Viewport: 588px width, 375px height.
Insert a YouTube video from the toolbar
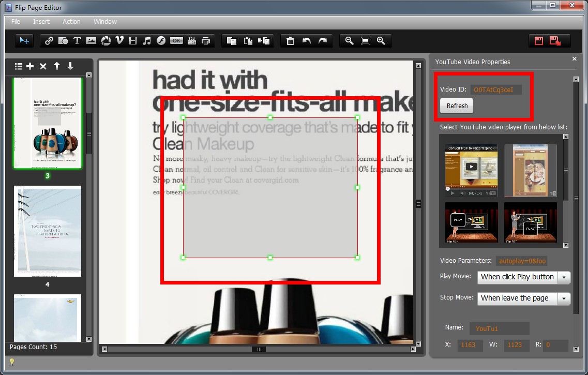coord(192,40)
